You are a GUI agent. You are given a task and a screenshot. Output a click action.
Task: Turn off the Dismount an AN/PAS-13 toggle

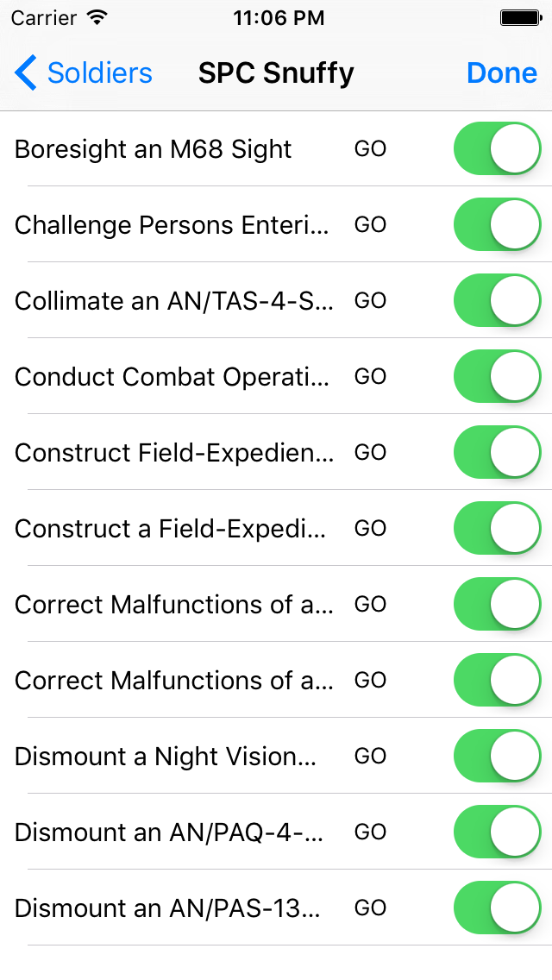[497, 907]
